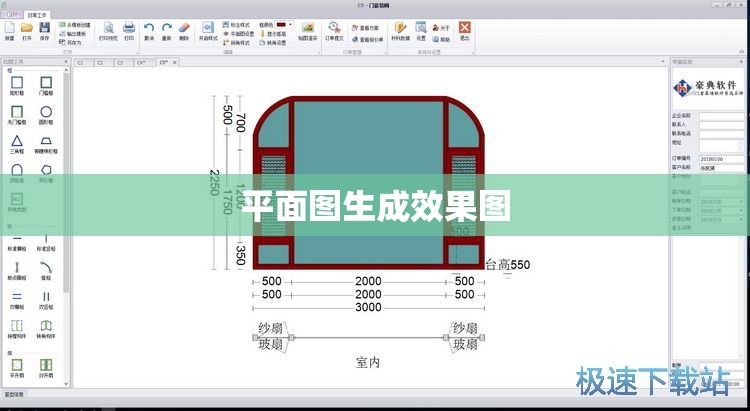Select the standard horizontal mullion tool
The height and width of the screenshot is (411, 750).
[17, 244]
